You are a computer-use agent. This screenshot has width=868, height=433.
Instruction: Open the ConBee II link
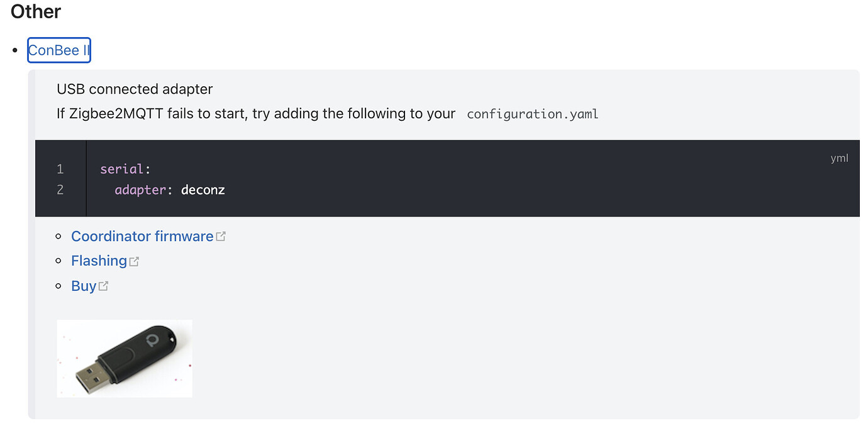click(x=58, y=50)
